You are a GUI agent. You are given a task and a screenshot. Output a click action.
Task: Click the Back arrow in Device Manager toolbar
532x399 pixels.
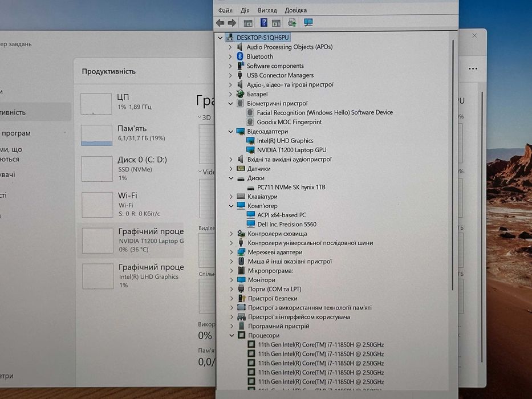point(220,23)
